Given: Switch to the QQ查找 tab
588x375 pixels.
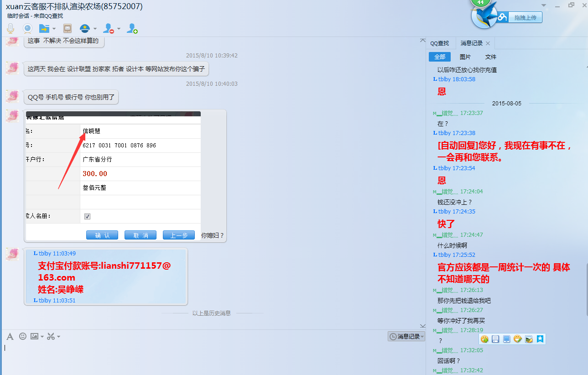Looking at the screenshot, I should [x=440, y=43].
